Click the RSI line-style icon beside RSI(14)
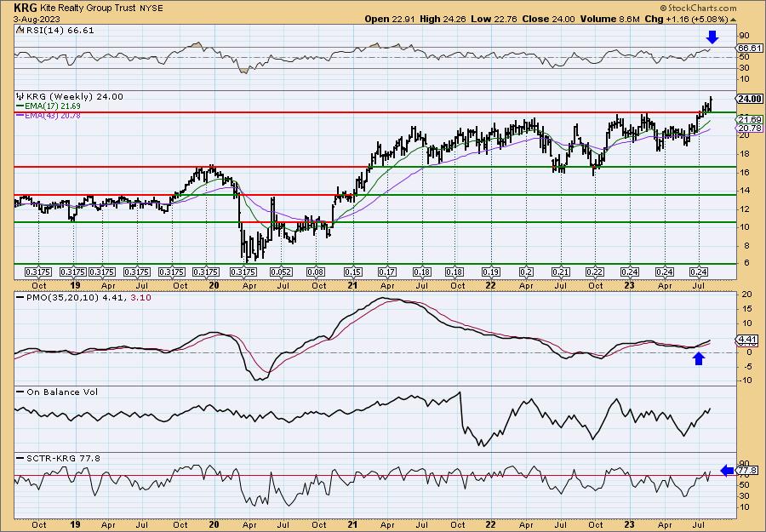766x532 pixels. pyautogui.click(x=20, y=31)
